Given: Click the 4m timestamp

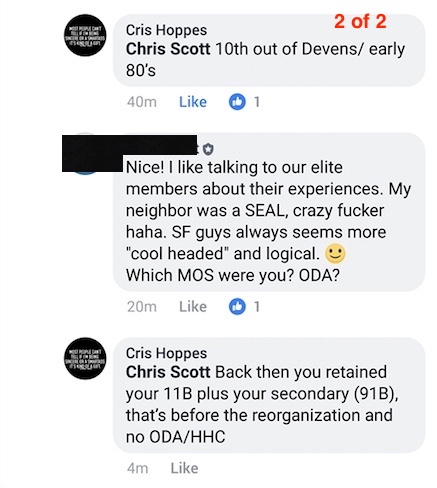Looking at the screenshot, I should 137,468.
